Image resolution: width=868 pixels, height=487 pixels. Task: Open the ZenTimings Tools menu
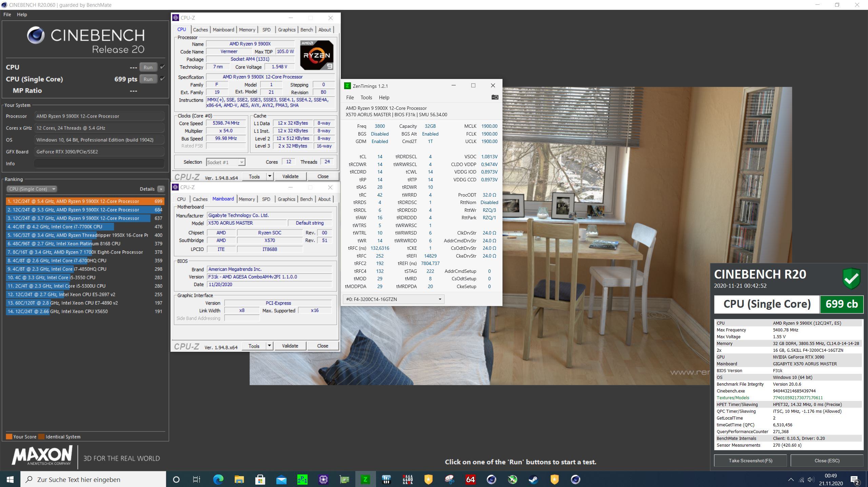click(366, 98)
